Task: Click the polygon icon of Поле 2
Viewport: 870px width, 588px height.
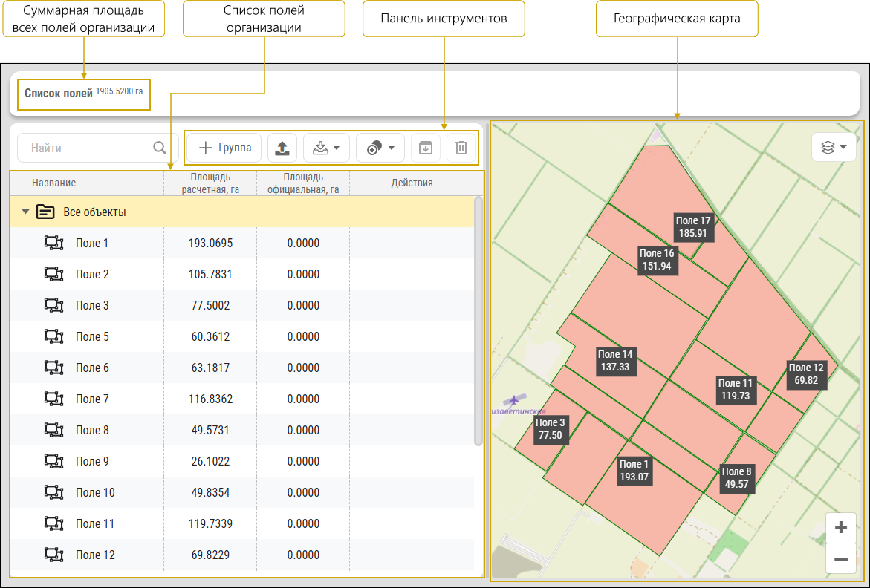Action: pyautogui.click(x=53, y=274)
